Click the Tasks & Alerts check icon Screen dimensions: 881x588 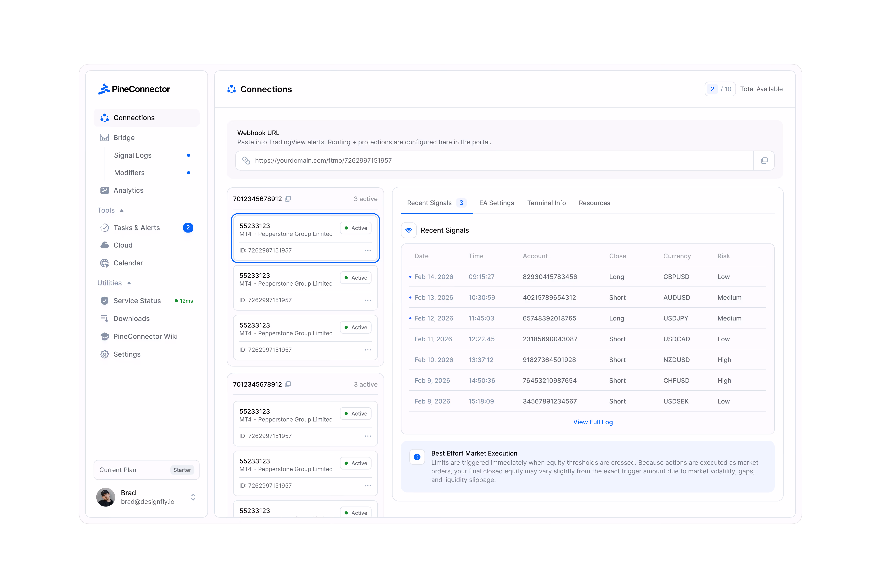tap(105, 228)
